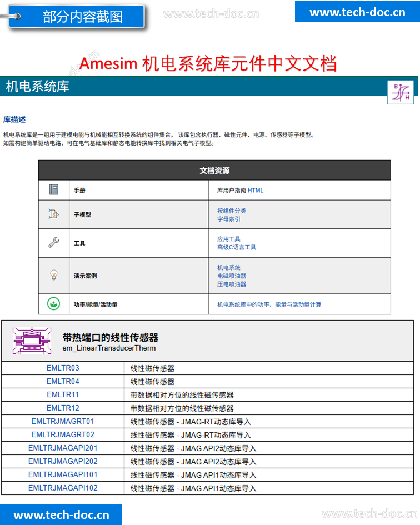Click the bottom-left www.tech-doc.cn banner
The height and width of the screenshot is (525, 420).
point(61,514)
